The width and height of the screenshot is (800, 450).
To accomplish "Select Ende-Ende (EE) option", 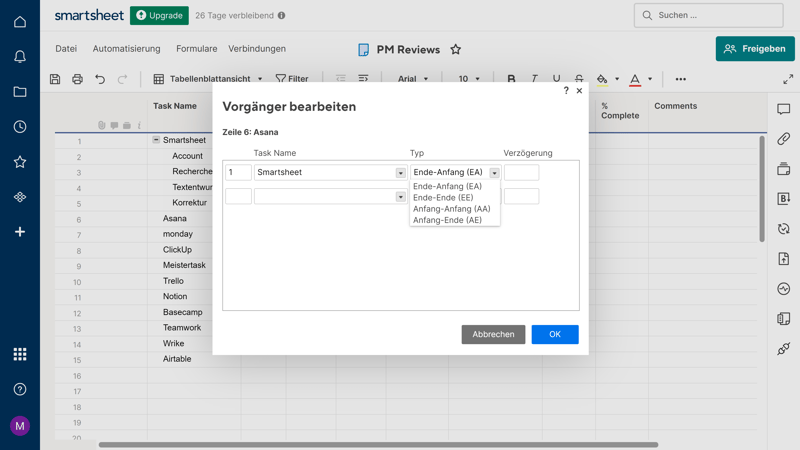I will click(x=443, y=198).
